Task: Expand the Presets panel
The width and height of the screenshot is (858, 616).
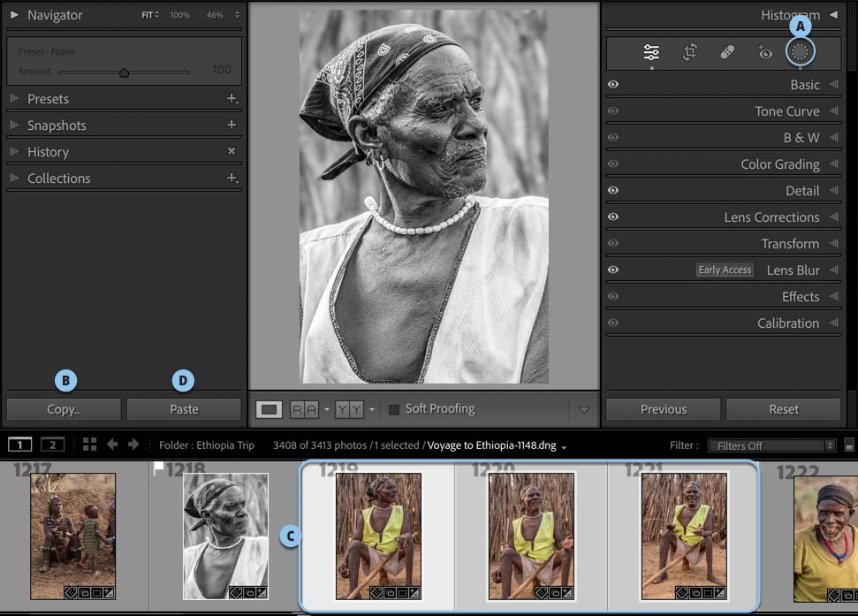Action: pyautogui.click(x=14, y=98)
